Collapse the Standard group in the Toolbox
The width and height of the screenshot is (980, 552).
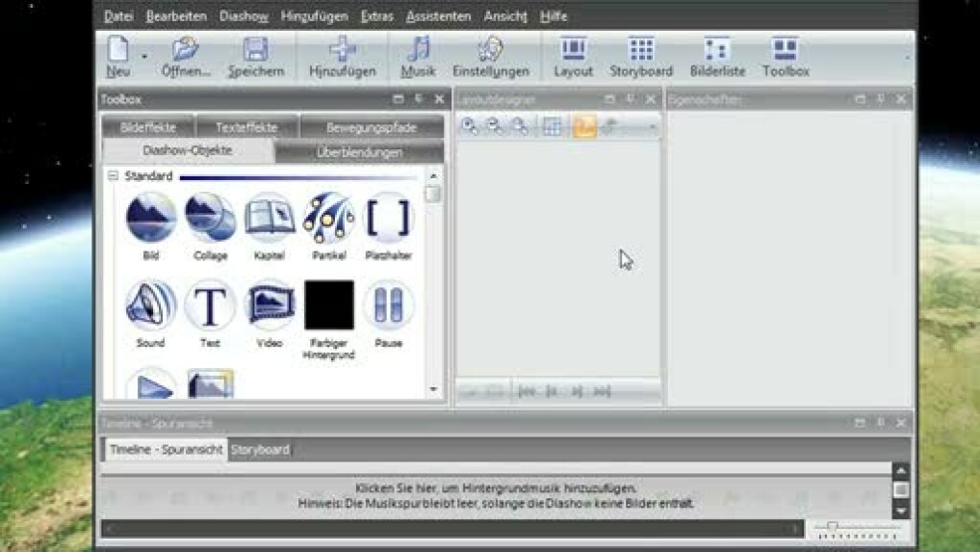point(113,176)
